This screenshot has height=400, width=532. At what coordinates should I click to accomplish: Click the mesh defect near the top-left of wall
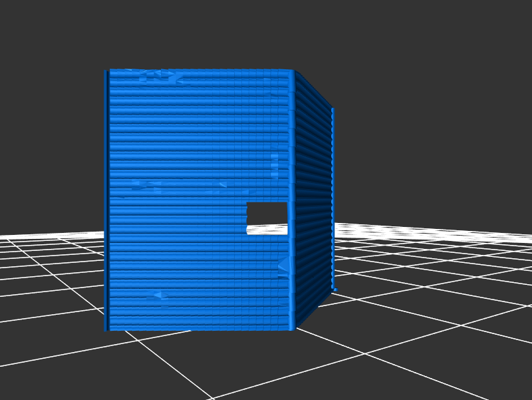coord(160,76)
